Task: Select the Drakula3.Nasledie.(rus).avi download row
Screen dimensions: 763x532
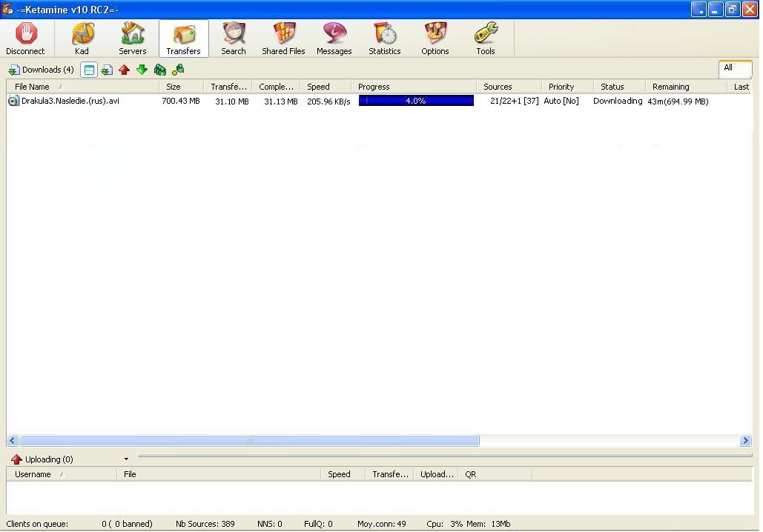Action: tap(70, 101)
